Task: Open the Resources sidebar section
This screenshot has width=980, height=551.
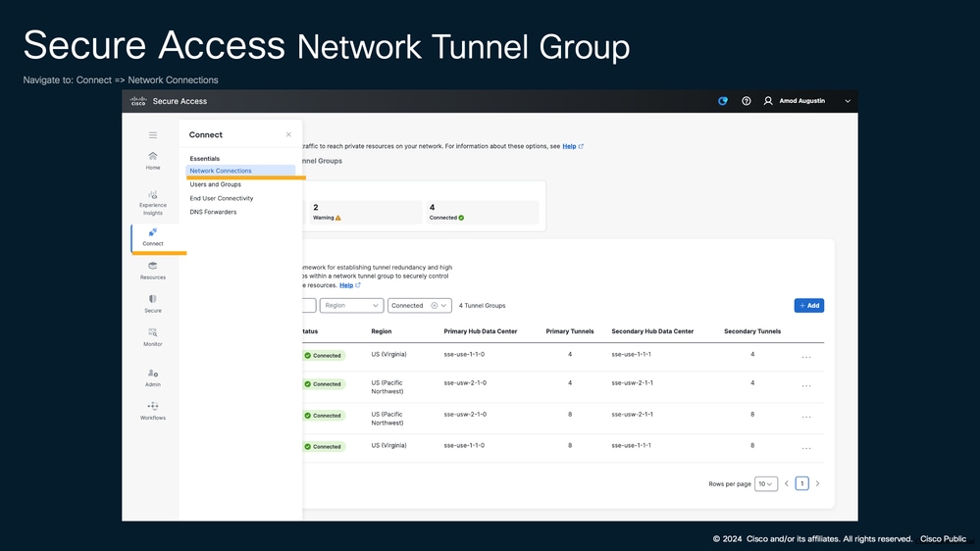Action: (152, 271)
